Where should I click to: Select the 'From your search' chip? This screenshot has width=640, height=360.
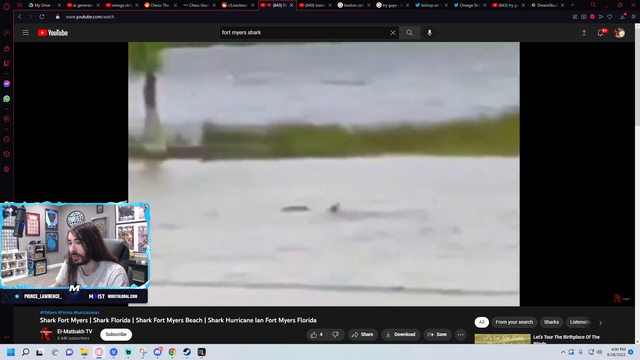[x=514, y=322]
